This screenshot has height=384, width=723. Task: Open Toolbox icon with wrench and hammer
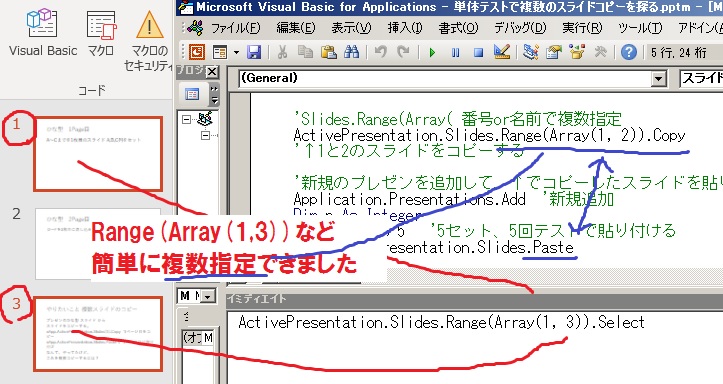(600, 53)
